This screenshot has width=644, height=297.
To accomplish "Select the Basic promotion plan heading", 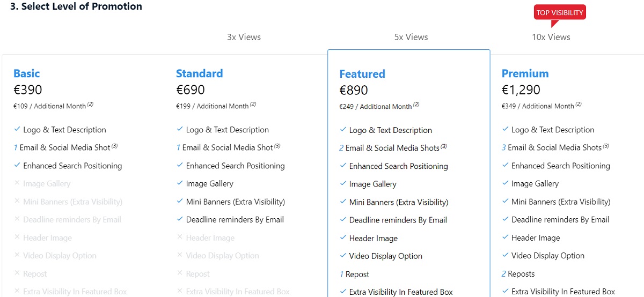I will coord(27,73).
